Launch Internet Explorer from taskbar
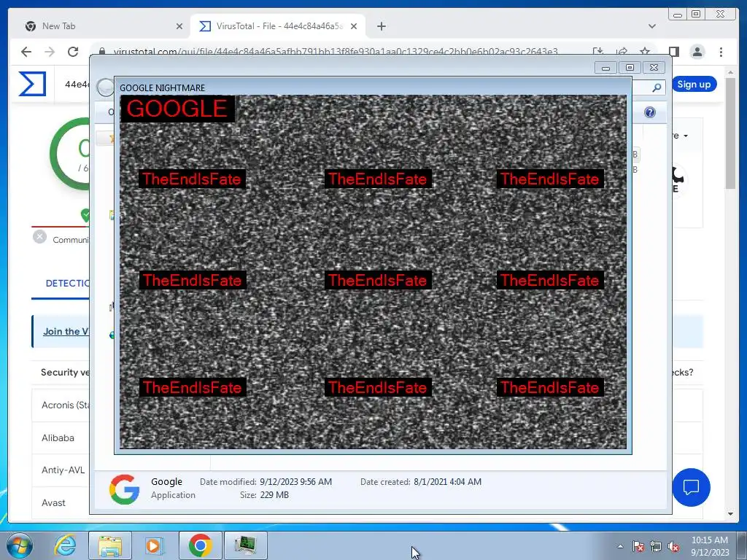This screenshot has width=747, height=560. coord(65,545)
